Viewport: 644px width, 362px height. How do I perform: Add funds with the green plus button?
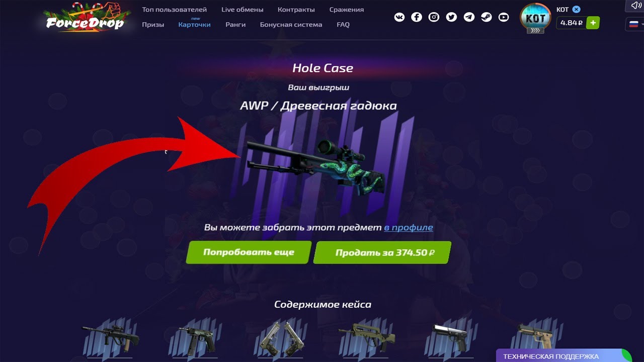593,23
